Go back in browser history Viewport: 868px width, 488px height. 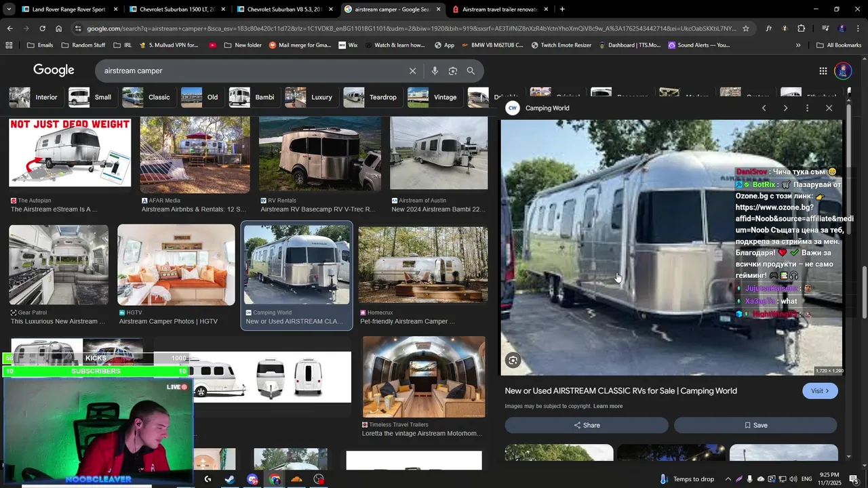click(9, 28)
